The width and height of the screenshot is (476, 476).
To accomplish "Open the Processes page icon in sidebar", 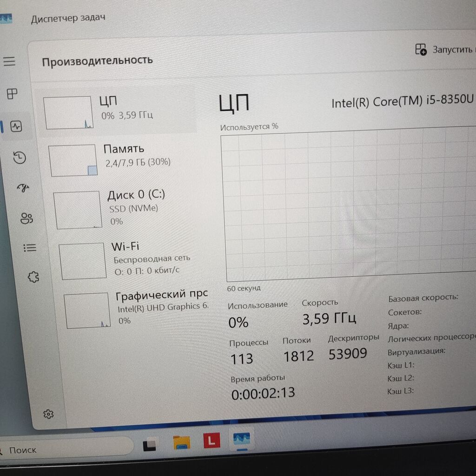I will (x=12, y=93).
